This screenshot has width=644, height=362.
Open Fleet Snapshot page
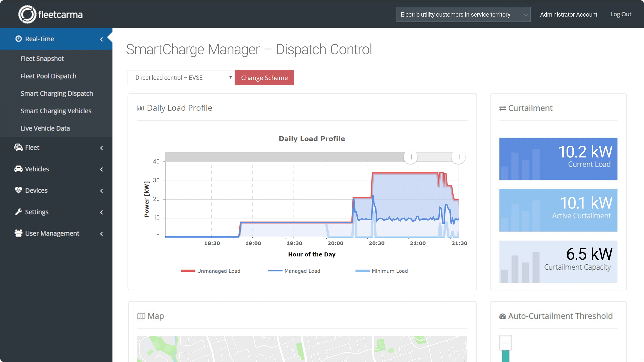[42, 58]
